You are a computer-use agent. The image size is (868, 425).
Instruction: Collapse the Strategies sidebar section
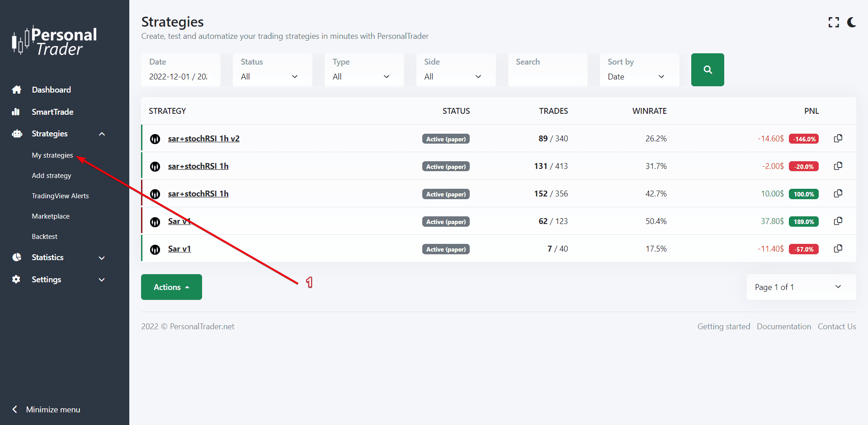pos(102,134)
